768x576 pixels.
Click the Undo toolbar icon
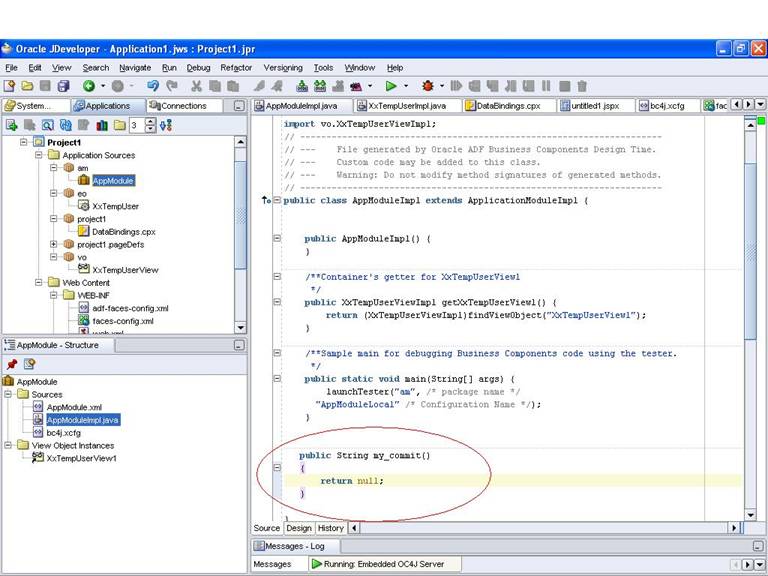(153, 86)
